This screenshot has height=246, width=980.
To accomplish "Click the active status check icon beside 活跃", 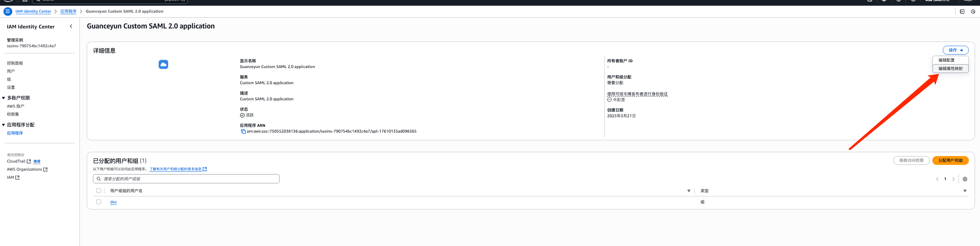I will pos(242,115).
